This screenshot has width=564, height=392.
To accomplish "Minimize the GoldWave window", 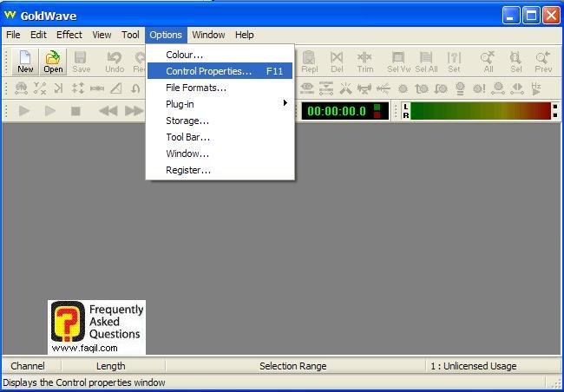I will (x=511, y=16).
